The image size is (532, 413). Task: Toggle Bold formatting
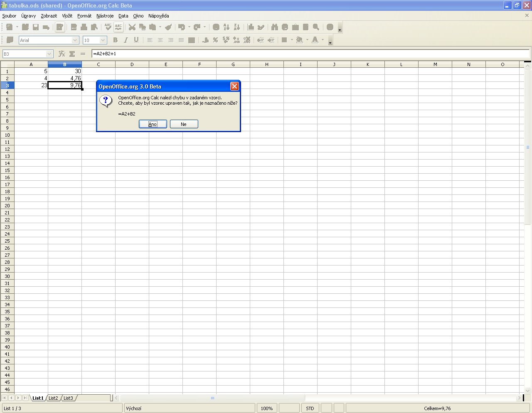(x=116, y=40)
